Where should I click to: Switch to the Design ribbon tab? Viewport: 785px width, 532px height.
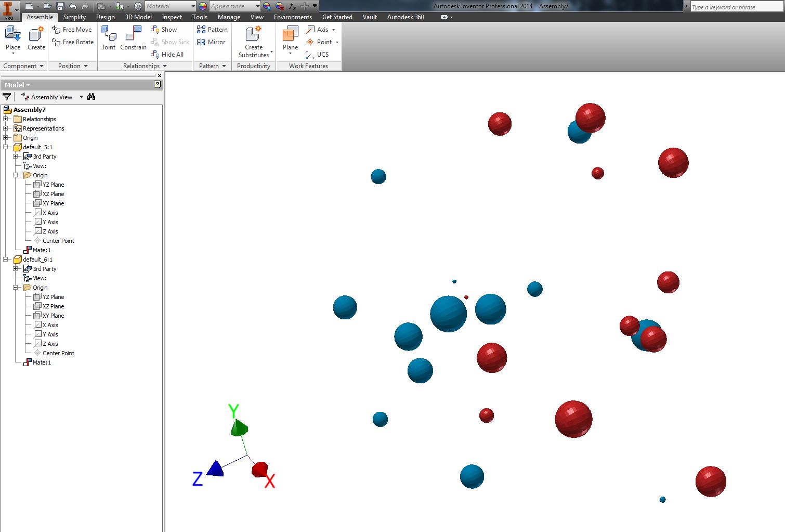[x=105, y=17]
